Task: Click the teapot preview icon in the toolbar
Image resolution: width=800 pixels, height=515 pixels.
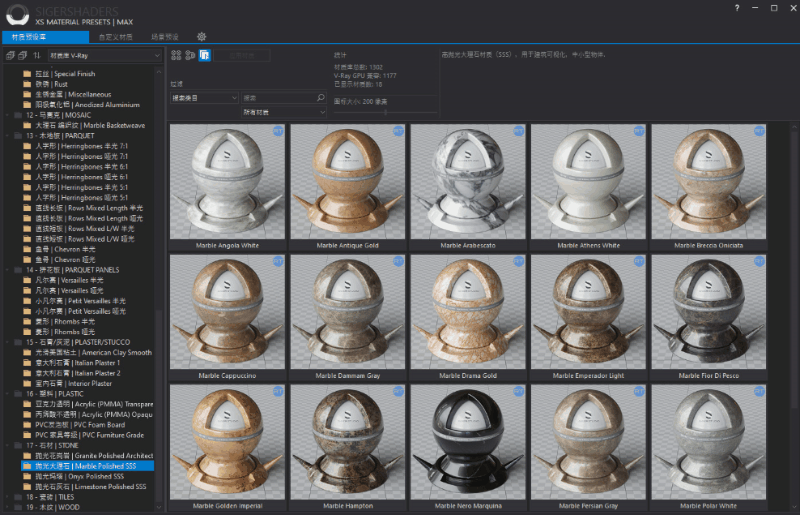Action: (x=190, y=56)
